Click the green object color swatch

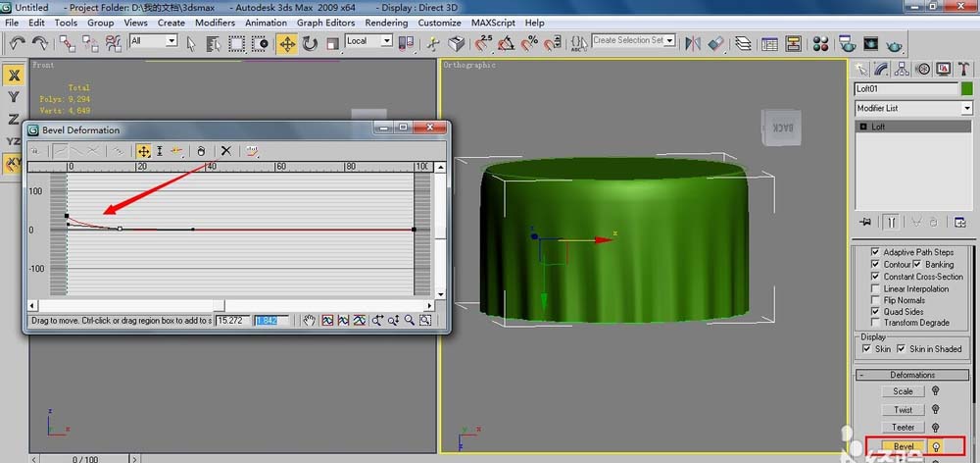click(965, 88)
